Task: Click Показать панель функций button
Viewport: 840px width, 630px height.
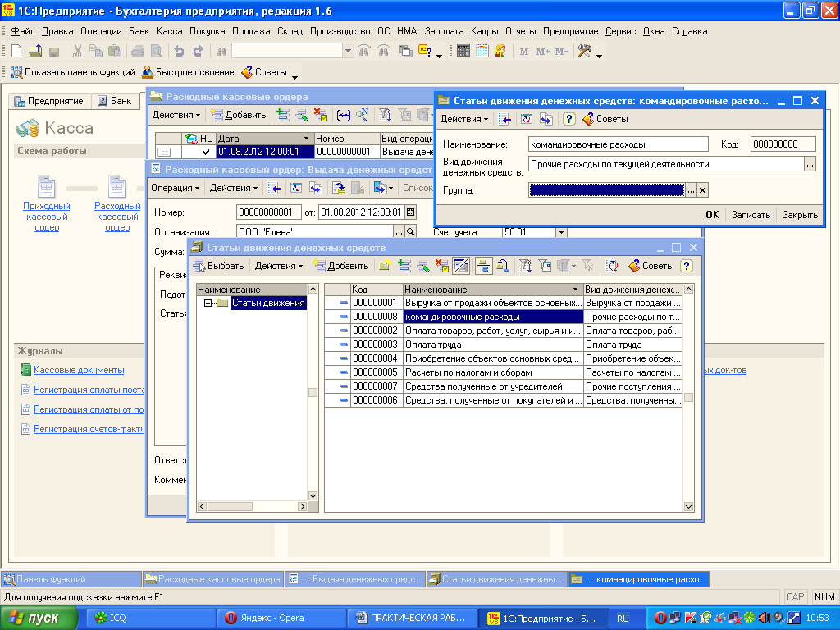Action: [x=73, y=72]
